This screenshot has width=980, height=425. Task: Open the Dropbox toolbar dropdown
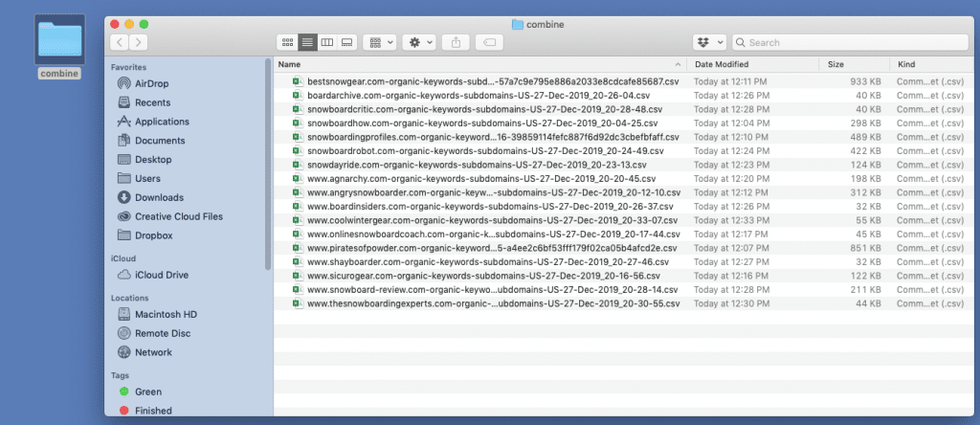[709, 42]
